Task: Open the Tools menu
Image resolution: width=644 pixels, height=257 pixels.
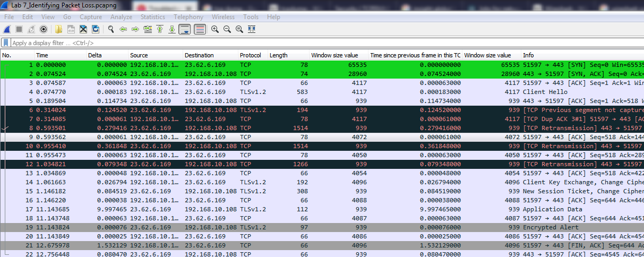Action: coord(251,17)
